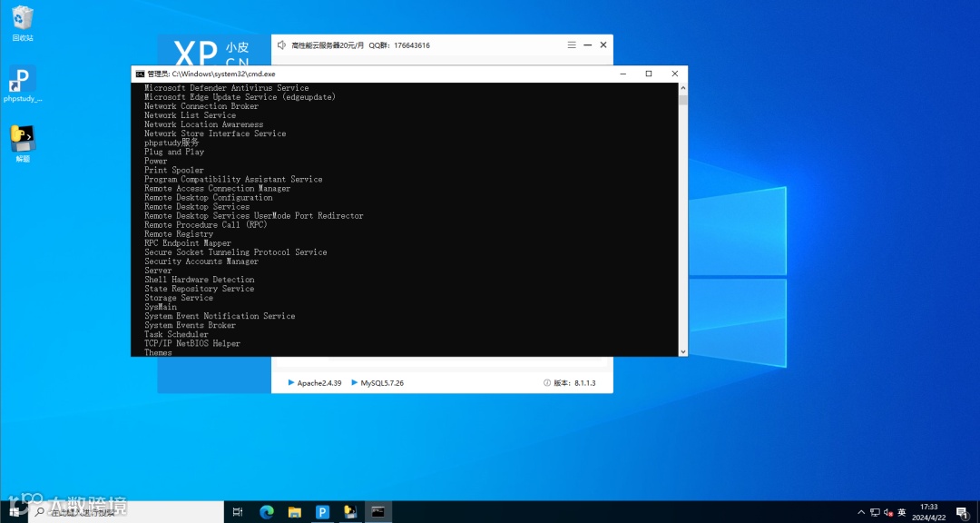Select 'RPC Endpoint Mapper' line
This screenshot has height=523, width=980.
[188, 243]
